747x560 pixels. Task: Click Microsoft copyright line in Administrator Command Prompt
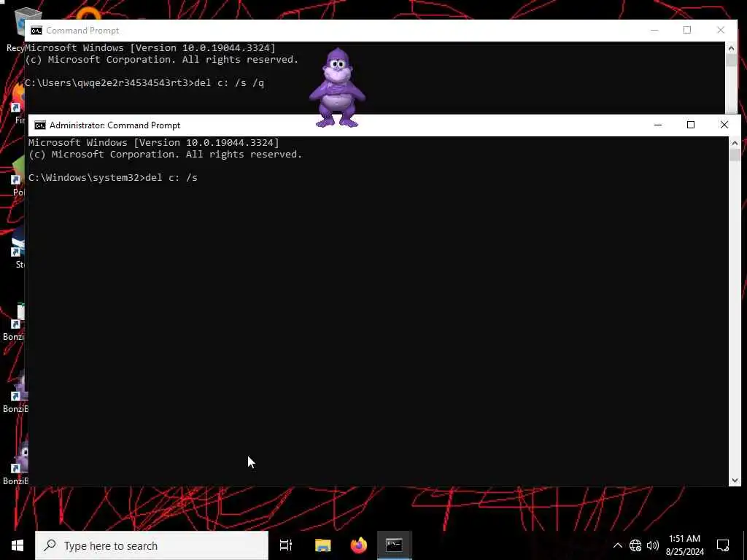pos(166,155)
